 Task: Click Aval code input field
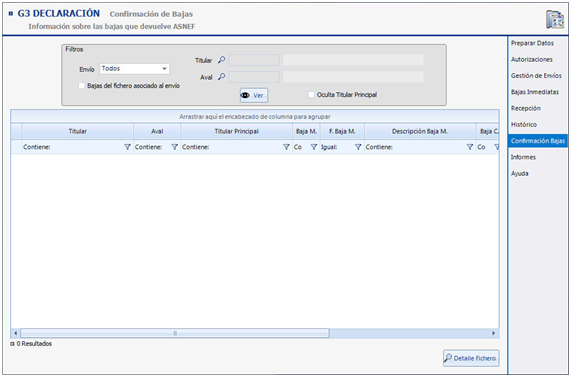point(254,77)
